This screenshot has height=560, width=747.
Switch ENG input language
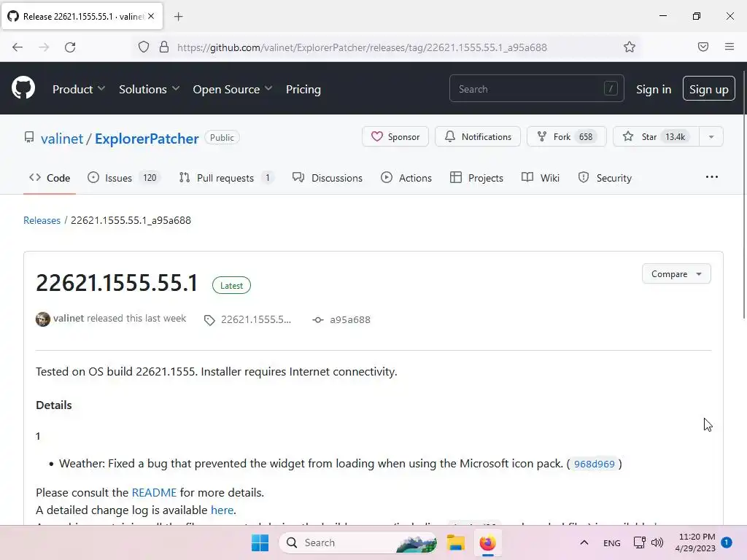click(612, 543)
